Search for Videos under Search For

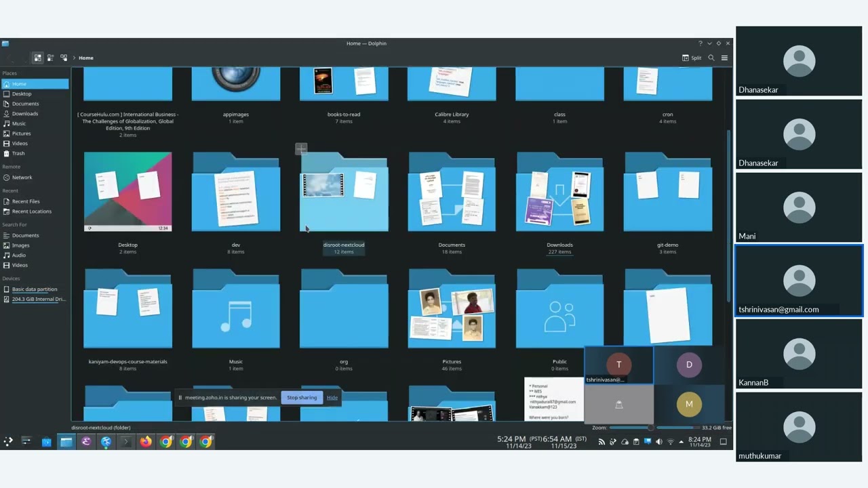tap(35, 265)
